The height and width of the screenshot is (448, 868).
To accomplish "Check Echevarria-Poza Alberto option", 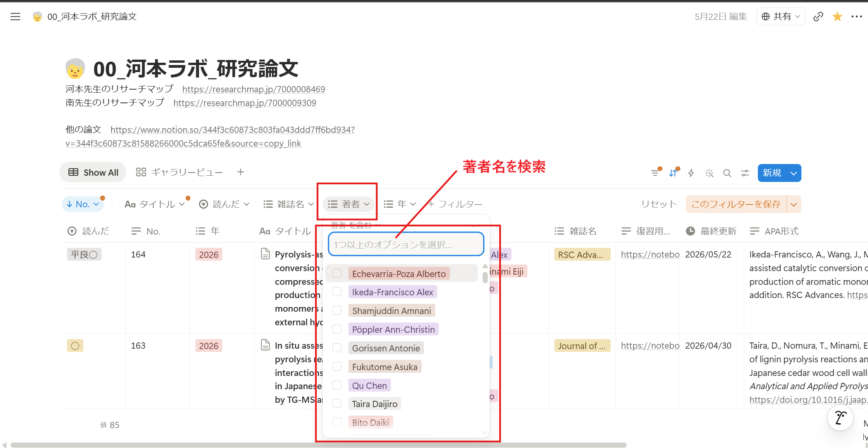I will click(337, 273).
